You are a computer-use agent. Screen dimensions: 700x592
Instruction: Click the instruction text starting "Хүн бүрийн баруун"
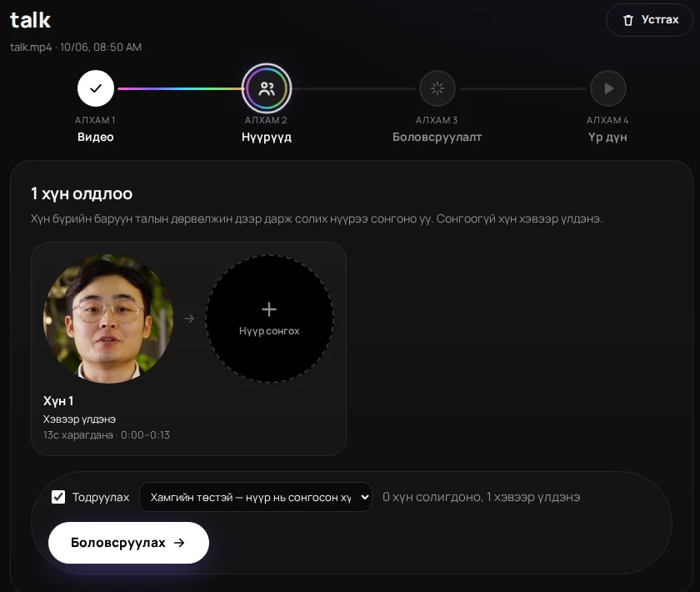pyautogui.click(x=317, y=219)
